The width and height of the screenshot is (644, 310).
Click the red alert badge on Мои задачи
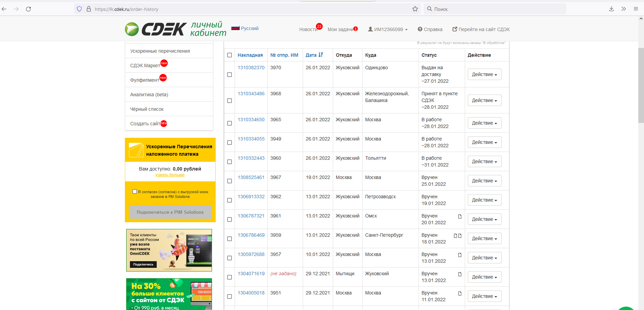click(x=356, y=29)
